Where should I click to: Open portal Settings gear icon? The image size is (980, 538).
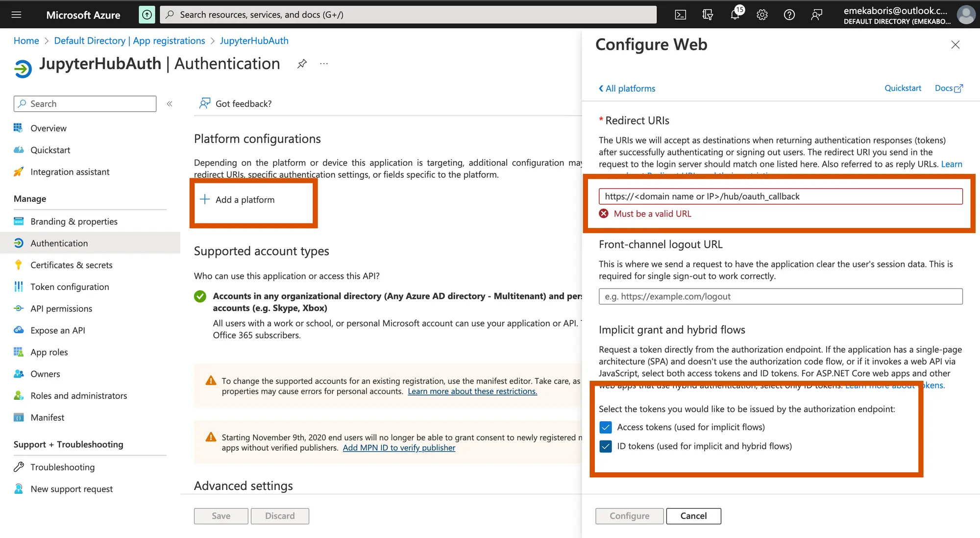[762, 15]
